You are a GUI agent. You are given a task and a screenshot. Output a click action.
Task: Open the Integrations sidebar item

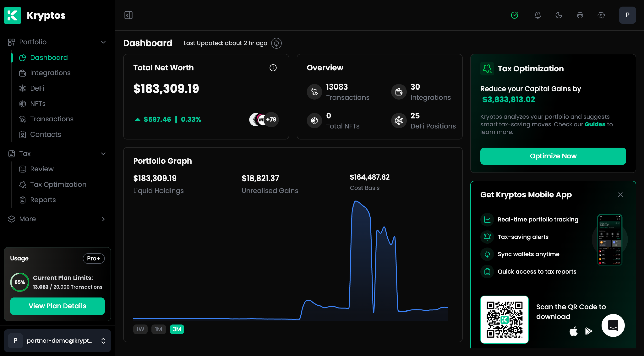coord(50,73)
